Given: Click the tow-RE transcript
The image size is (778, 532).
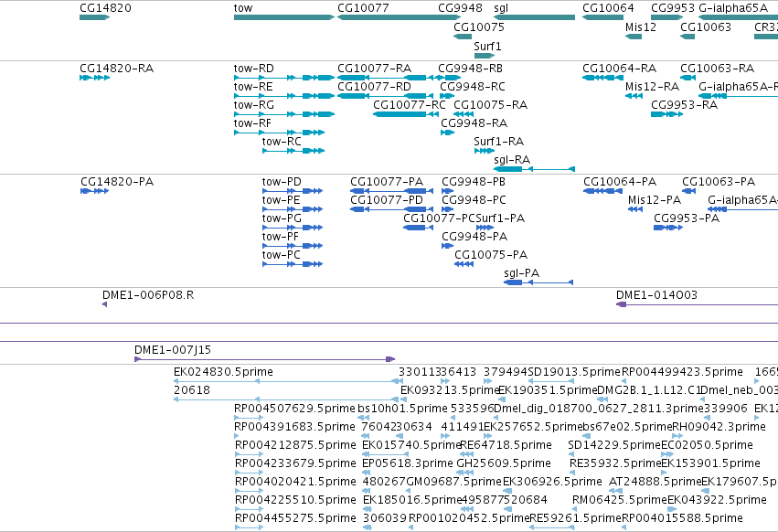Looking at the screenshot, I should point(284,96).
